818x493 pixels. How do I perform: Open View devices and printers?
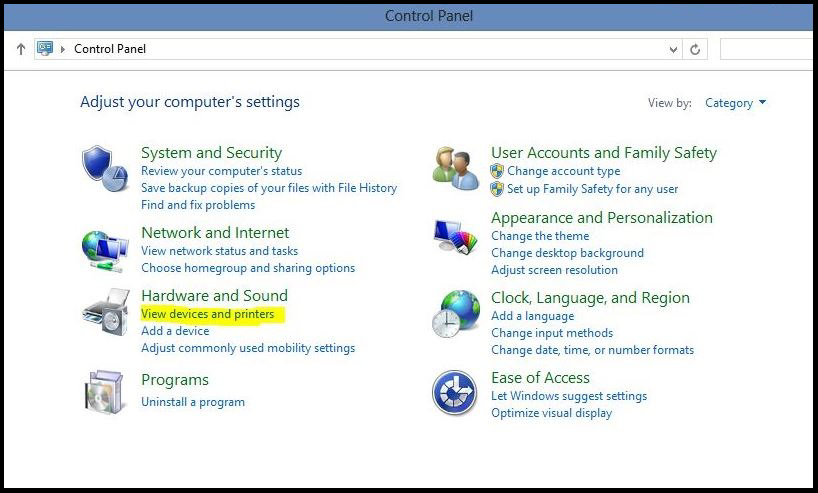click(207, 314)
